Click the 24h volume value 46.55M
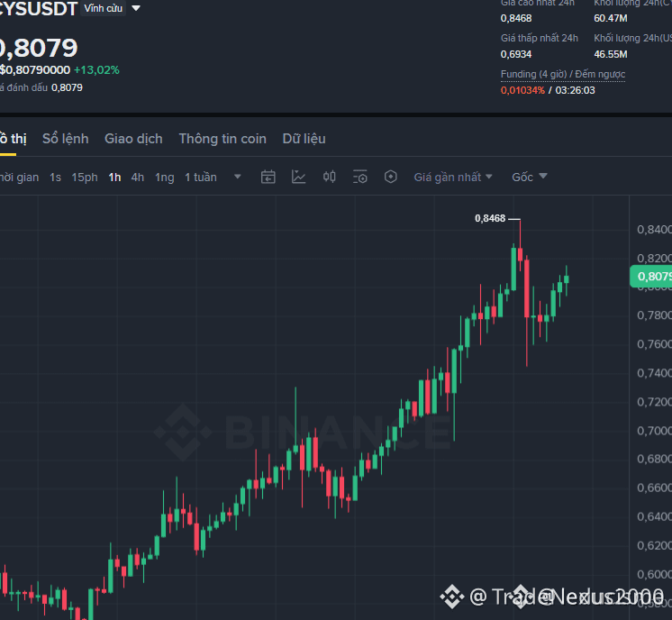Viewport: 672px width, 620px height. coord(610,54)
